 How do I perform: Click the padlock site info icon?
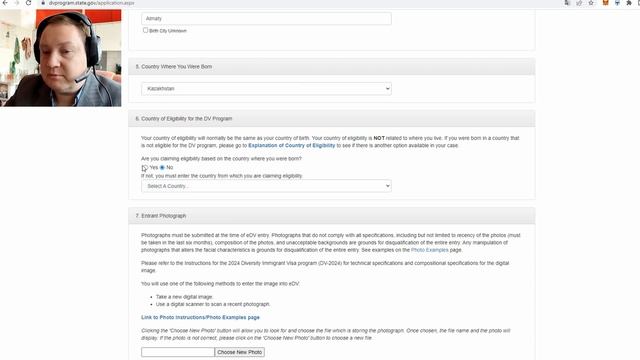pos(43,3)
